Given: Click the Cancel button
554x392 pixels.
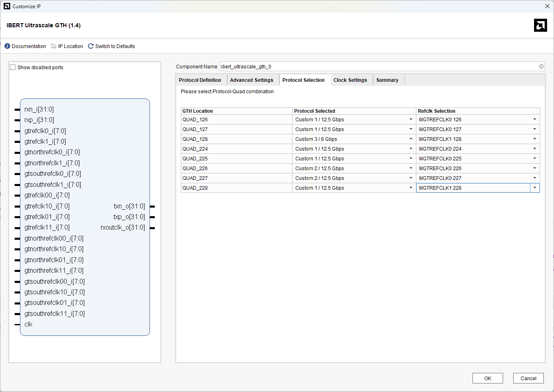Looking at the screenshot, I should [x=528, y=379].
